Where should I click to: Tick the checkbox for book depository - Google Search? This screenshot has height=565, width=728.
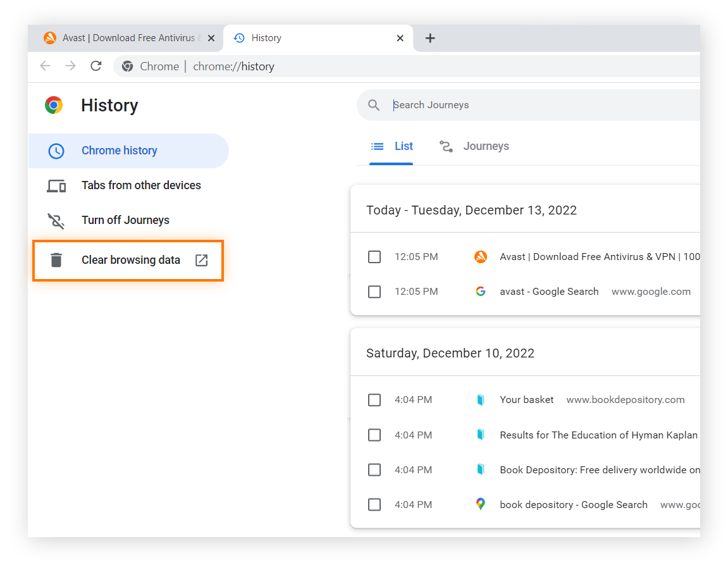(374, 504)
